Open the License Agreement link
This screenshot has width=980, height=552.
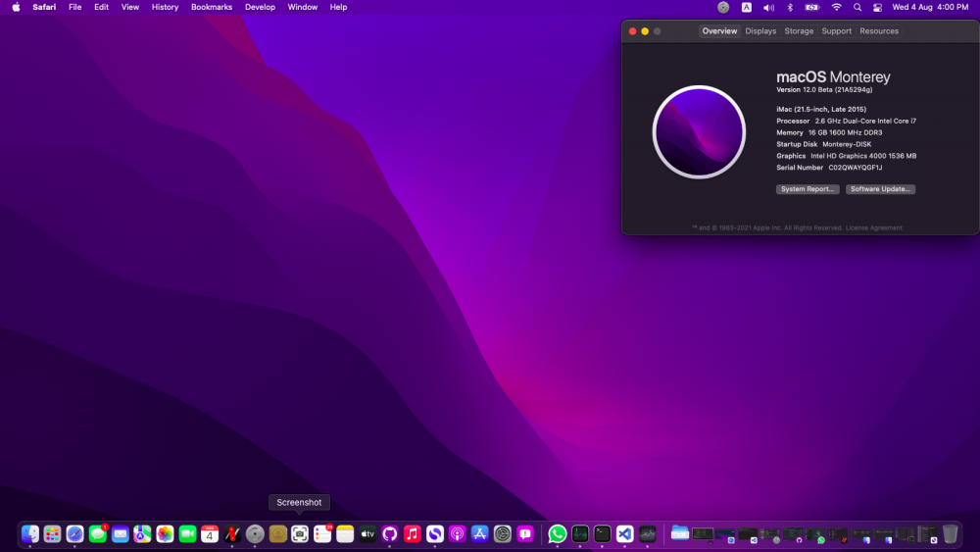click(x=874, y=228)
